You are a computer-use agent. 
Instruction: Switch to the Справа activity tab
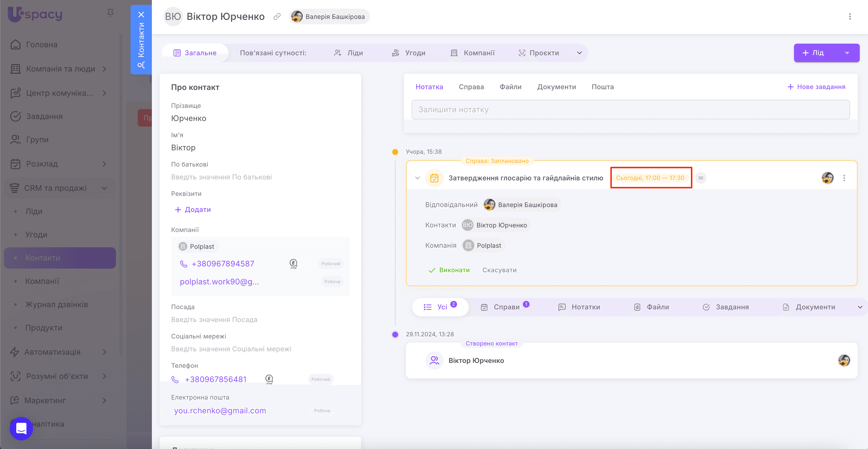[471, 87]
